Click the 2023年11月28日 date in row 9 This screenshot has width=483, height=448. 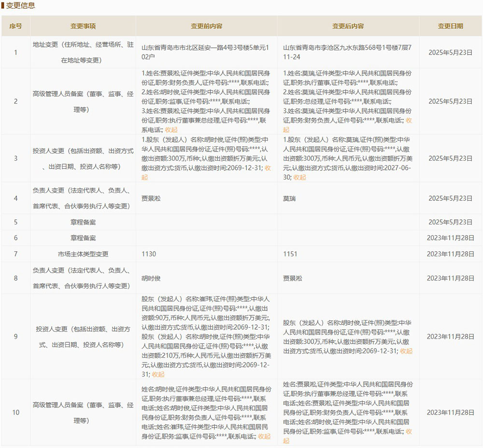(450, 337)
